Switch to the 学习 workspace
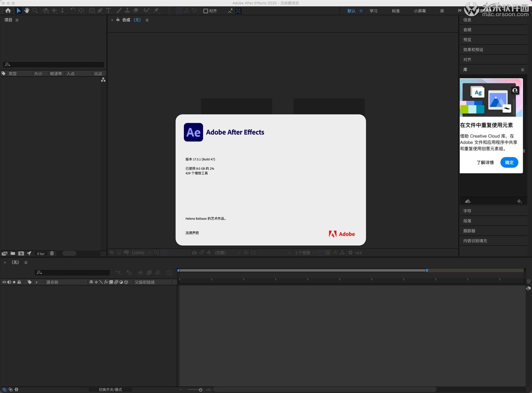This screenshot has width=532, height=393. 374,11
